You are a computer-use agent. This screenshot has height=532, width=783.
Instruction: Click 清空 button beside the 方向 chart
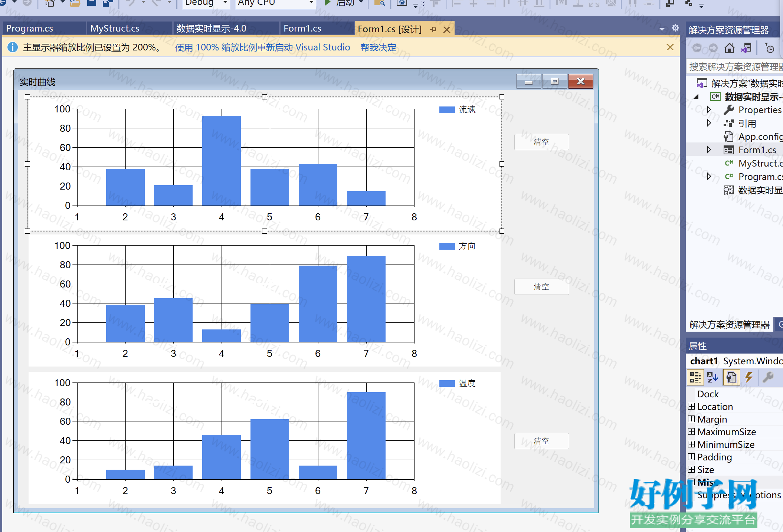pyautogui.click(x=541, y=287)
